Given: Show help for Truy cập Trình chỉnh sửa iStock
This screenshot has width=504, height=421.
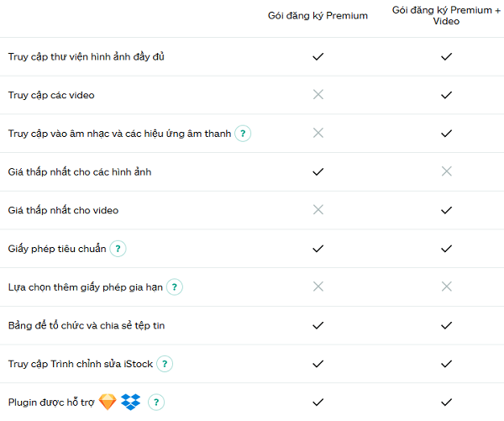Looking at the screenshot, I should coord(165,364).
